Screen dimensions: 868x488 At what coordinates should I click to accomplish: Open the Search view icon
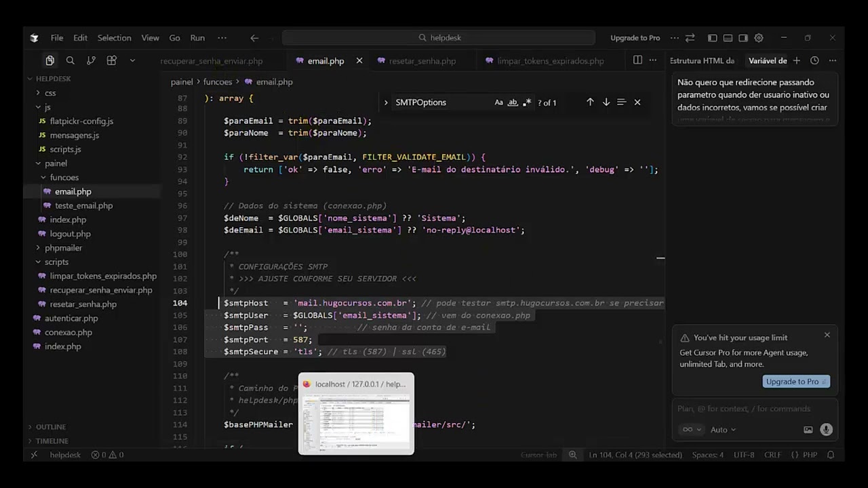point(71,60)
